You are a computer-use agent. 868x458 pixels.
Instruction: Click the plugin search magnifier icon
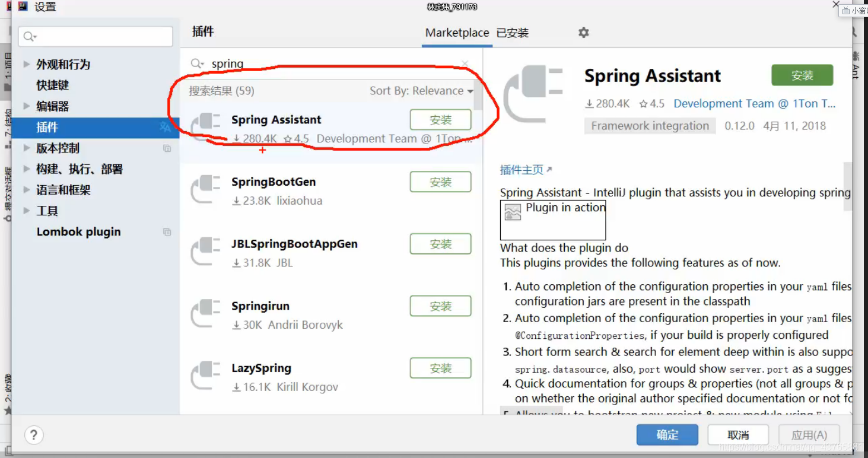[x=197, y=63]
